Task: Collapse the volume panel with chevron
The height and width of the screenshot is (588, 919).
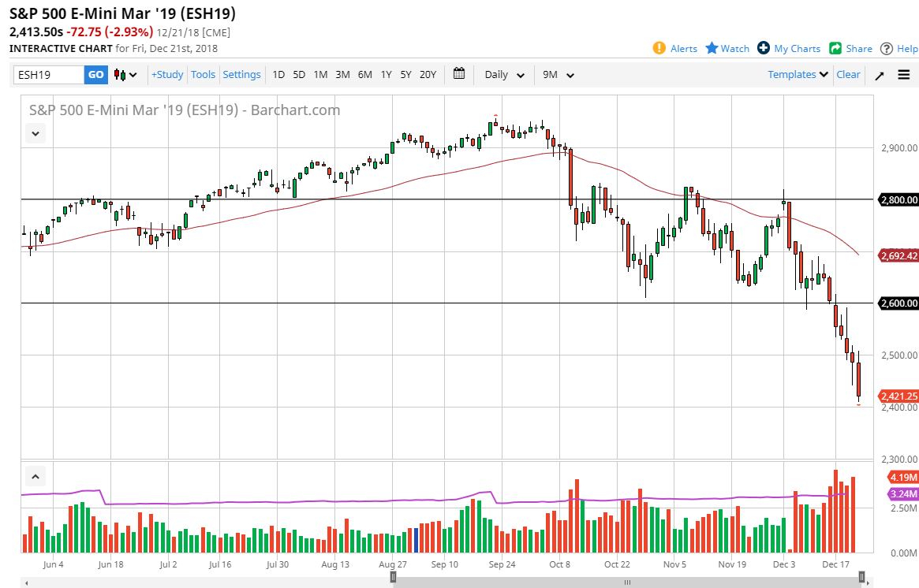Action: pyautogui.click(x=35, y=476)
